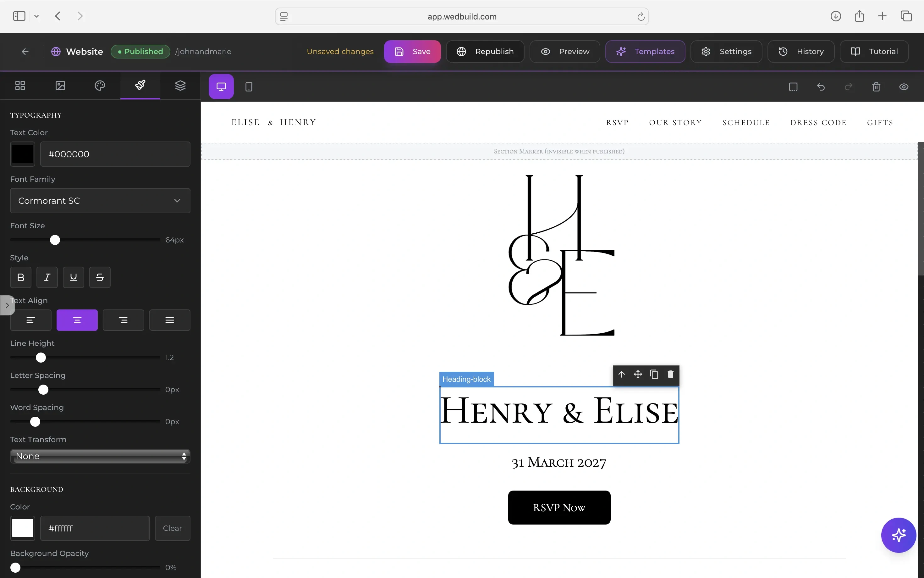
Task: Edit the #ffffff background color field
Action: [x=95, y=528]
